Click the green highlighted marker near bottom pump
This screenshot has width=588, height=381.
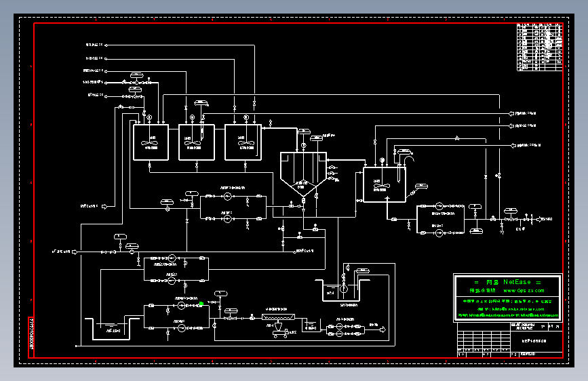pos(201,304)
